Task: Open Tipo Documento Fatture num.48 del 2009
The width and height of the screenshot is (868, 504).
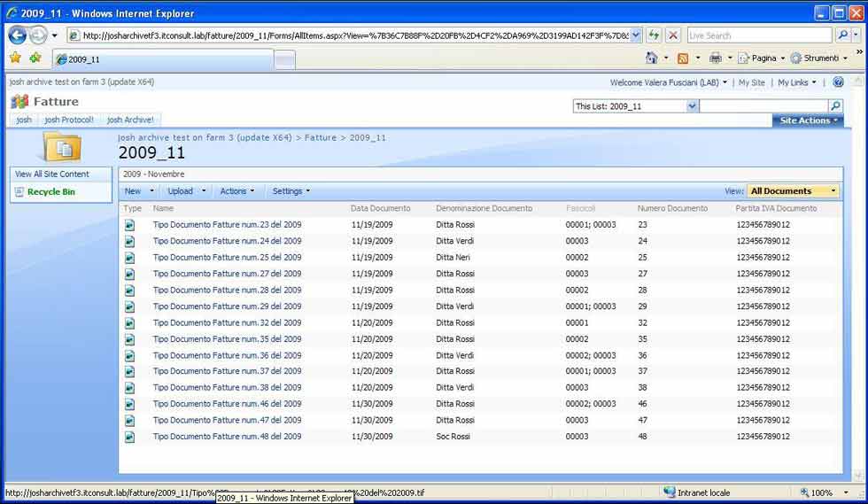Action: [x=227, y=437]
